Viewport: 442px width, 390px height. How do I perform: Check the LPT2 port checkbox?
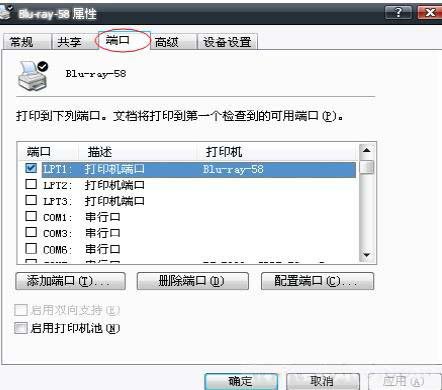click(x=31, y=184)
